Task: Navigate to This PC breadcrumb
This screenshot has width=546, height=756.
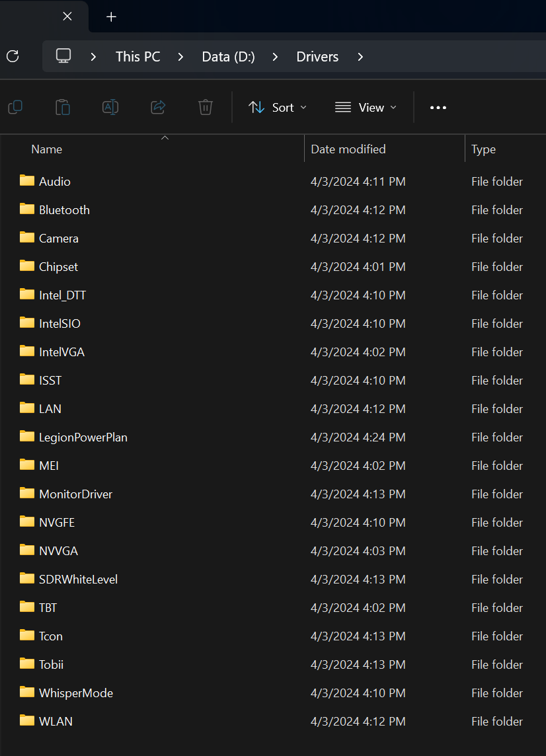Action: tap(138, 57)
